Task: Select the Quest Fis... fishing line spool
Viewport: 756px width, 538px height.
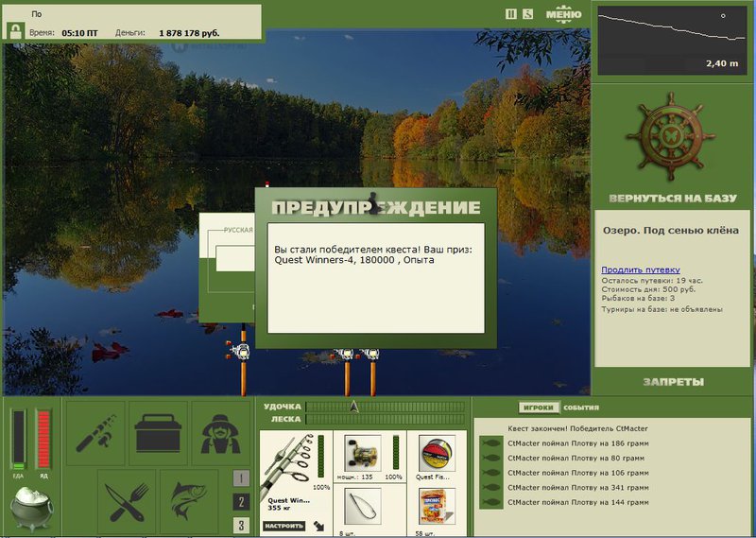Action: tap(437, 453)
